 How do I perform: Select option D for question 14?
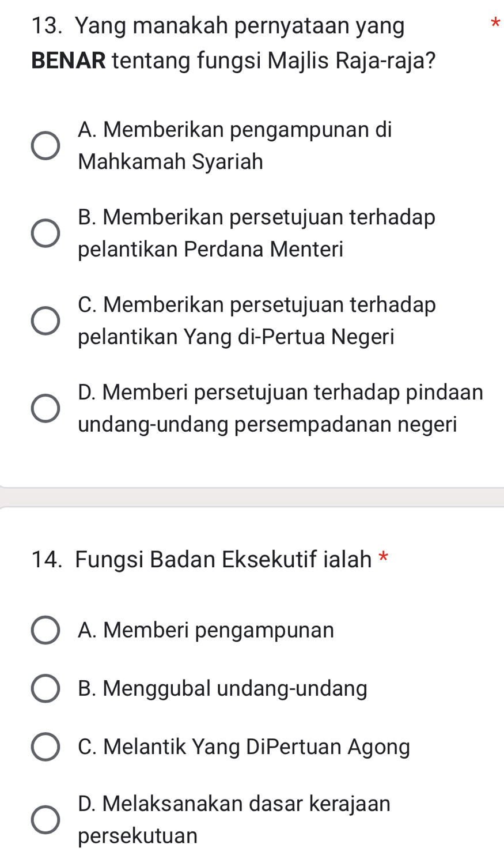tap(45, 819)
